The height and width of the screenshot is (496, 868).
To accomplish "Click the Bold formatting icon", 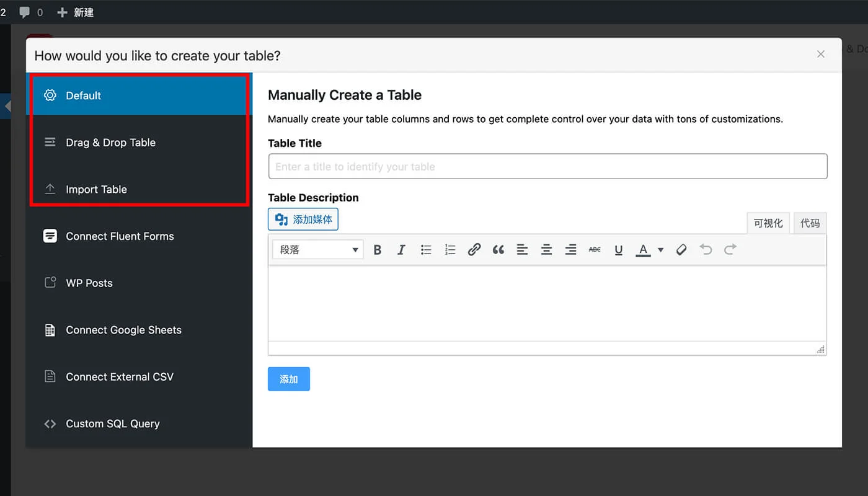I will (x=377, y=250).
